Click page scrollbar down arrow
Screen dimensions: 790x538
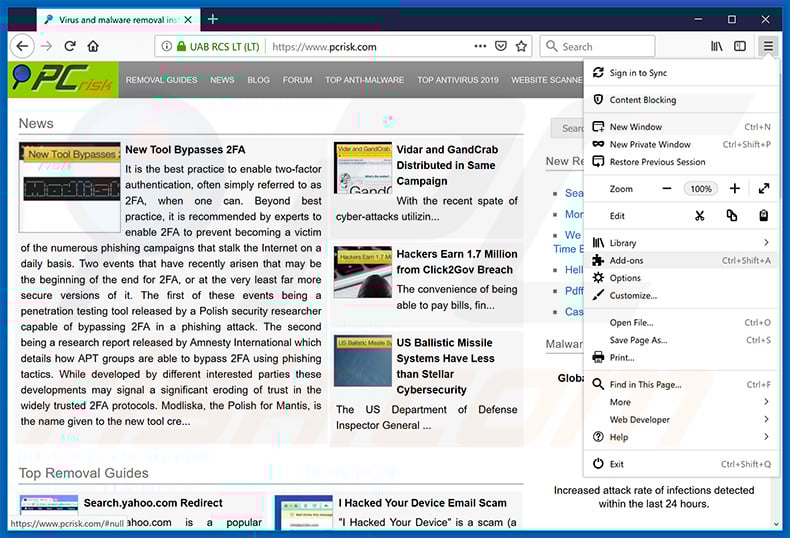[776, 524]
